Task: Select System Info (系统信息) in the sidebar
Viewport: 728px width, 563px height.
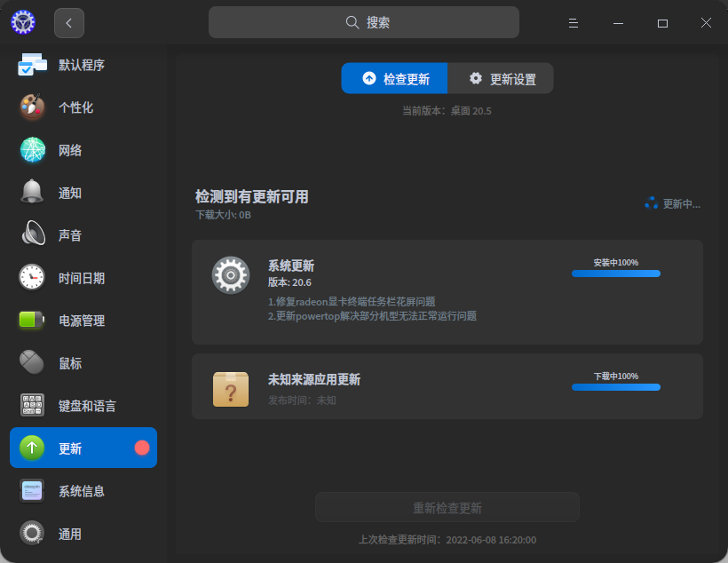Action: 83,490
